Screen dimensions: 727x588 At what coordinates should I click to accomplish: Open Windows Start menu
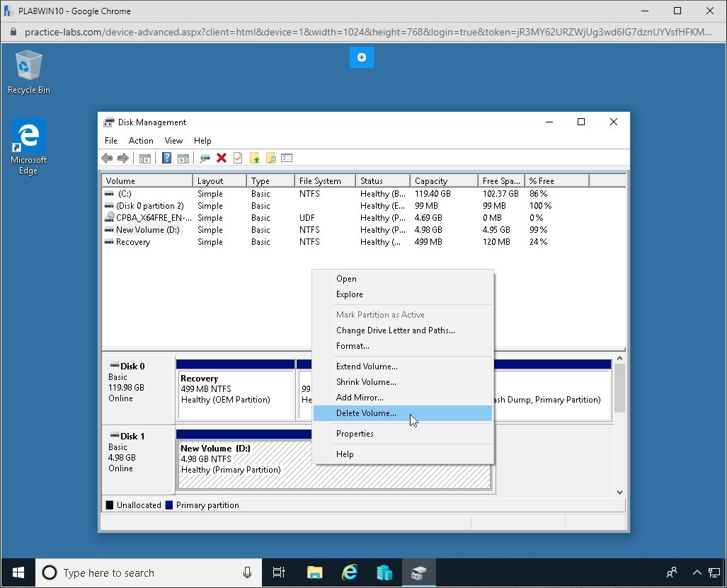[x=18, y=572]
